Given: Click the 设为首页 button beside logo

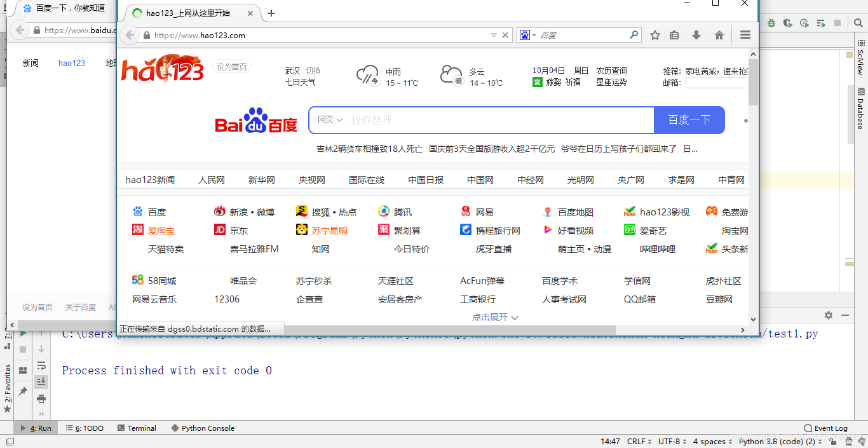Looking at the screenshot, I should [231, 67].
